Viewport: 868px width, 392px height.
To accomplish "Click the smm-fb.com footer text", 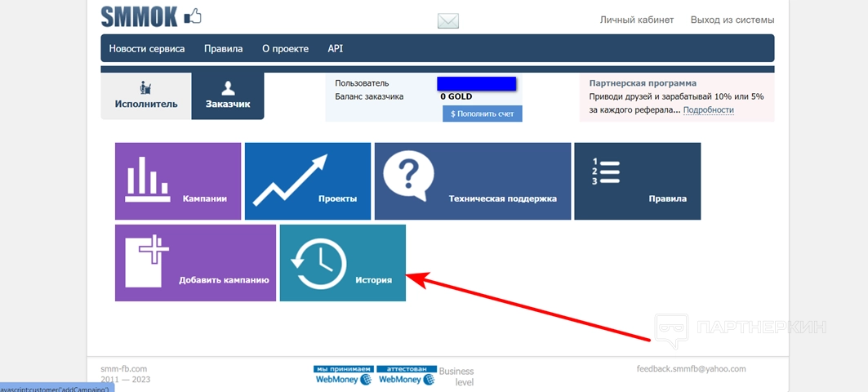I will 124,369.
